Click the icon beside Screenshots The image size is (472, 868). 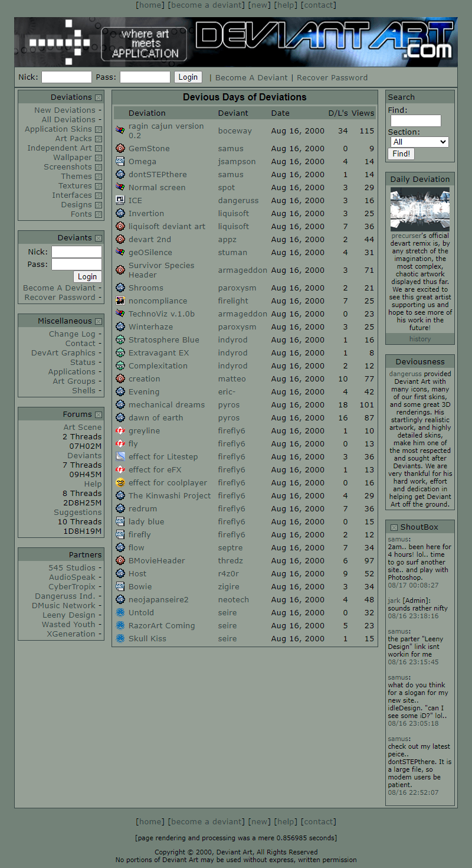coord(99,167)
